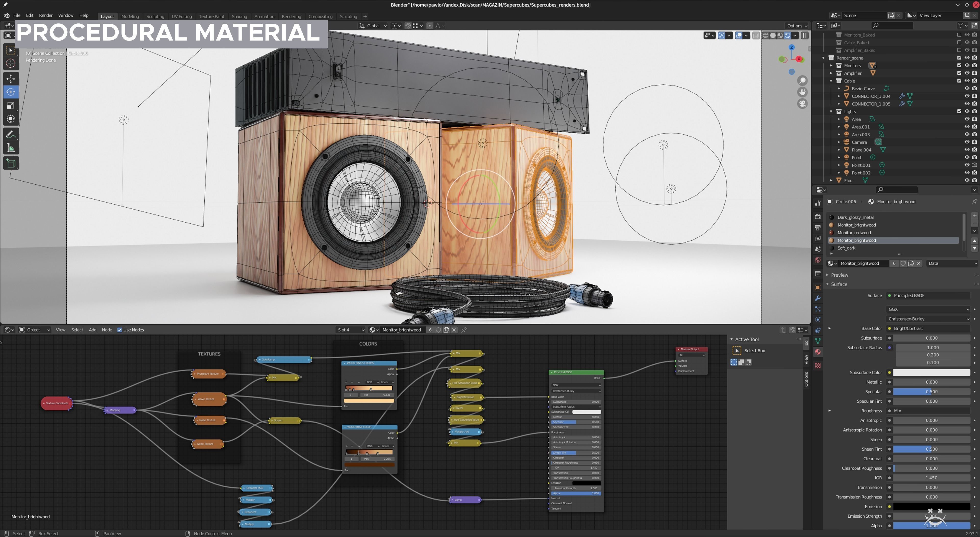Select Soft_dark material slot
Image resolution: width=980 pixels, height=537 pixels.
pyautogui.click(x=893, y=248)
